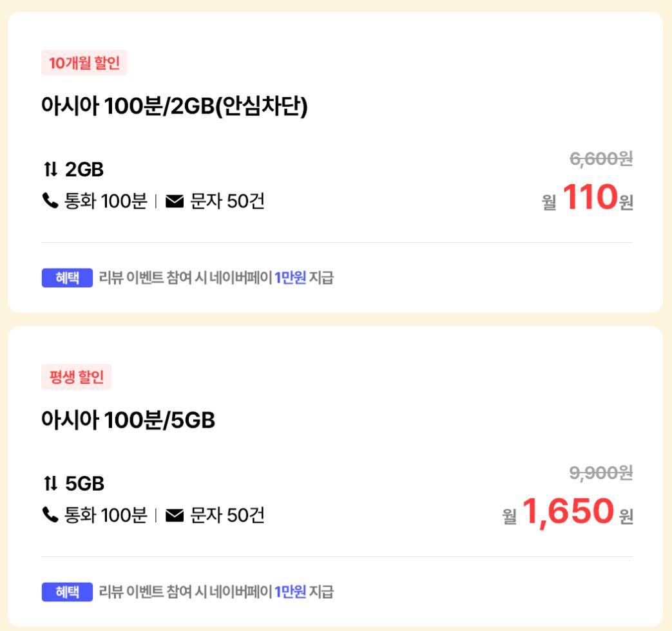Click the 평생 할인 badge
The width and height of the screenshot is (672, 631).
click(76, 377)
